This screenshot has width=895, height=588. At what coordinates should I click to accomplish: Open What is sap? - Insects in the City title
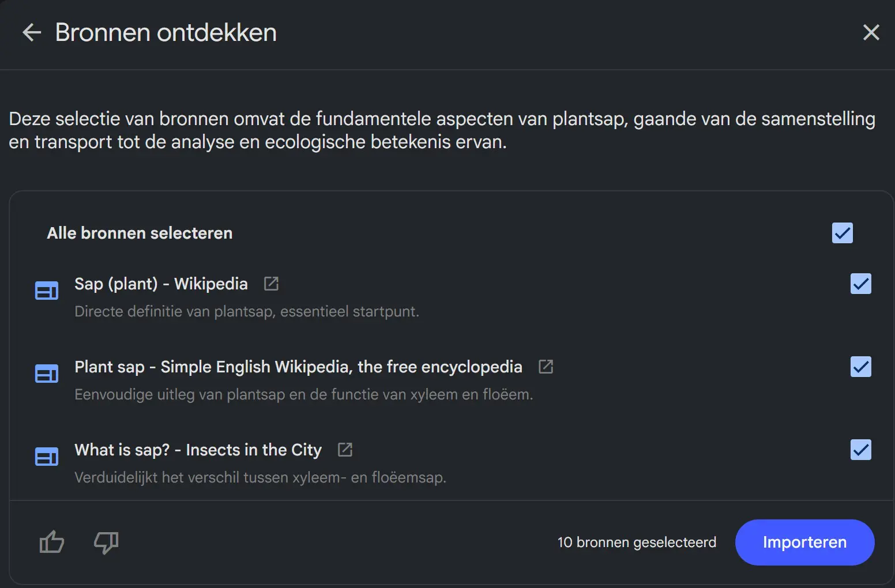click(198, 450)
